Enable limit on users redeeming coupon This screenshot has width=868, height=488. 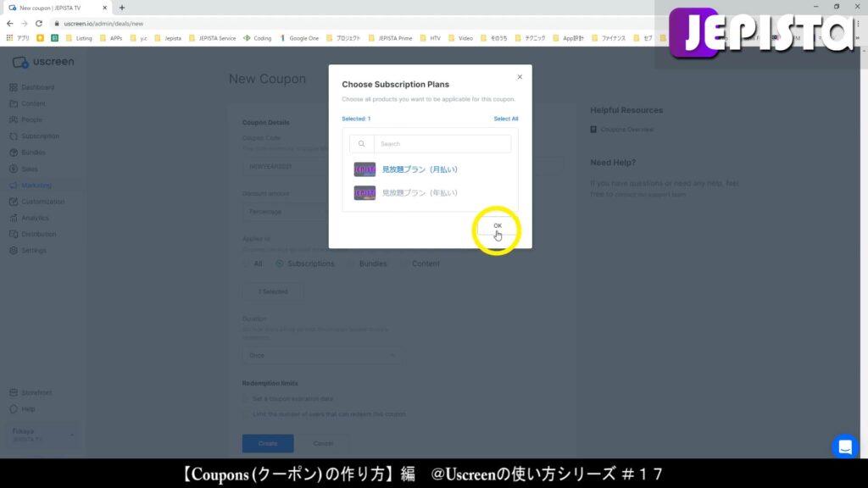(x=246, y=414)
